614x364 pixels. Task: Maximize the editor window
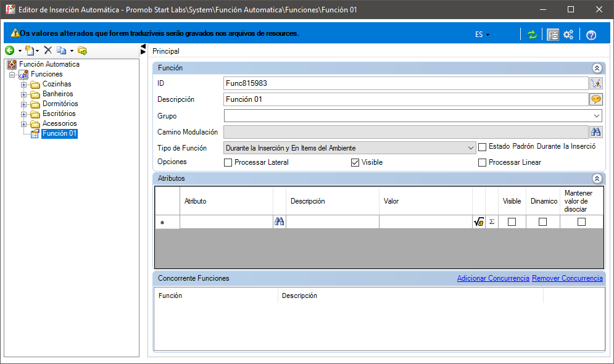click(571, 9)
